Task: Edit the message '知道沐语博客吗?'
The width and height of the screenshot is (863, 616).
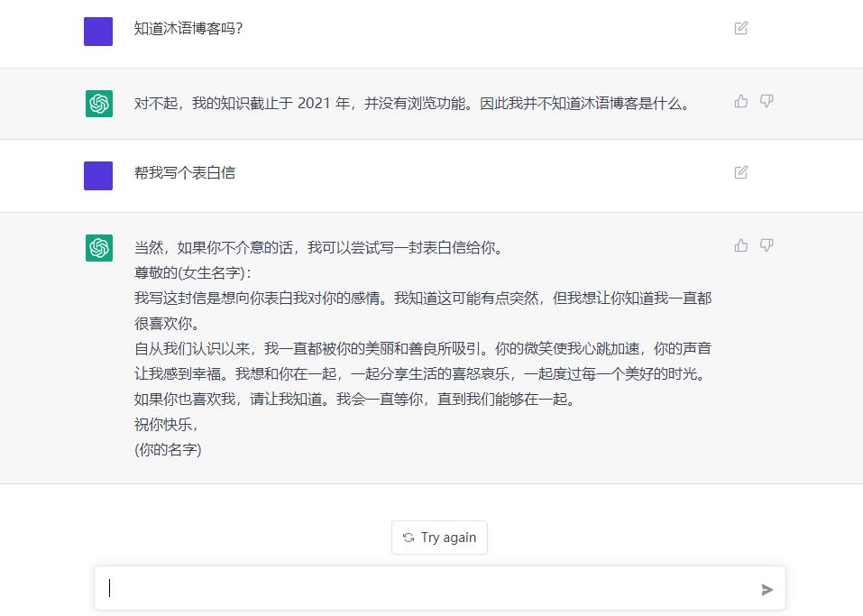Action: (741, 28)
